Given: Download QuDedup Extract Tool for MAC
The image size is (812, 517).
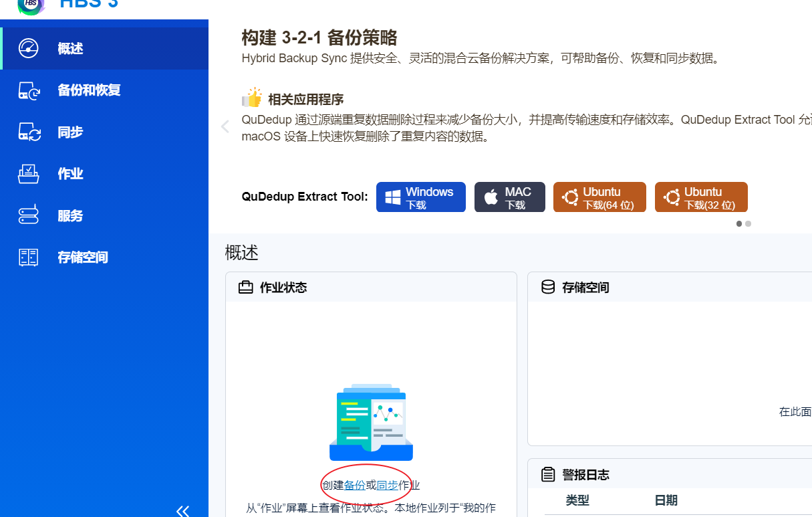Looking at the screenshot, I should [x=510, y=197].
